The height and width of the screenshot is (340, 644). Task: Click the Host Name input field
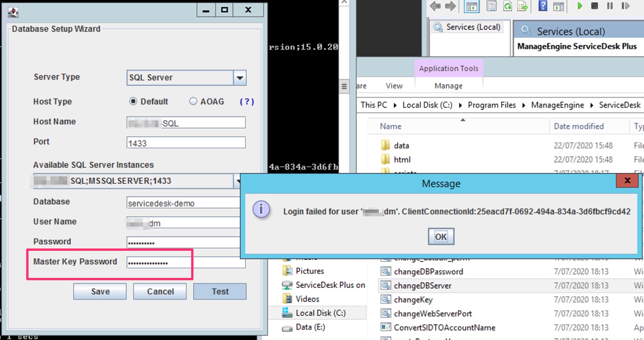click(x=186, y=123)
